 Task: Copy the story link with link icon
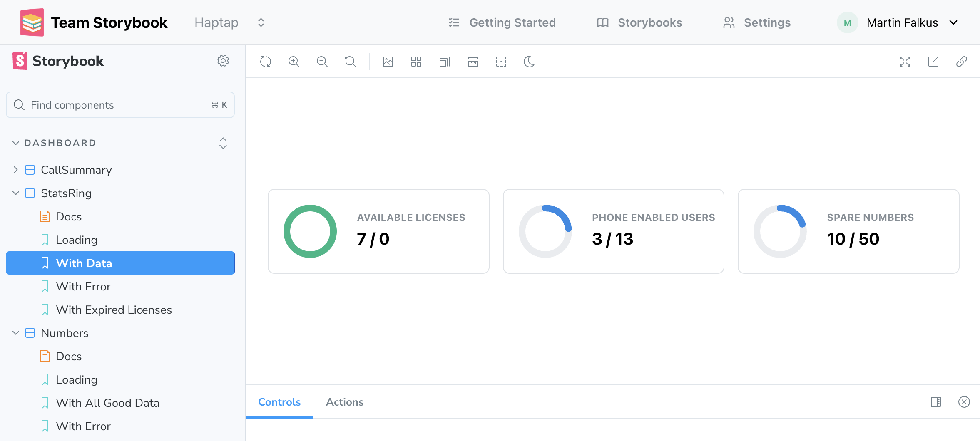[961, 62]
